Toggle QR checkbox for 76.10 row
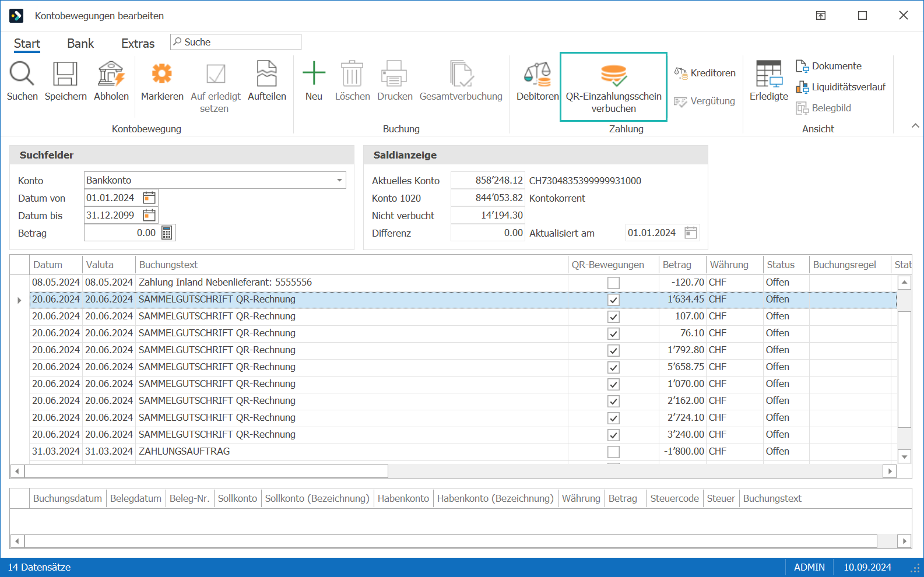This screenshot has height=577, width=924. (613, 334)
